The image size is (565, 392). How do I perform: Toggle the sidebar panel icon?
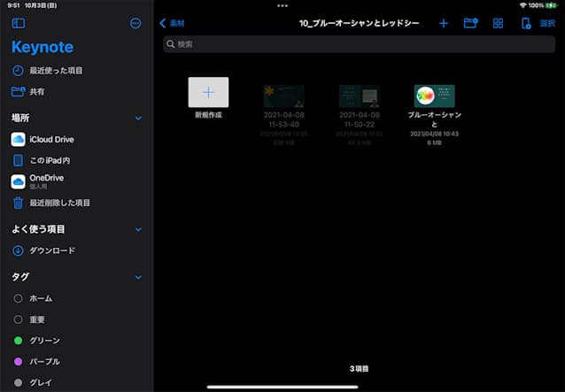[x=19, y=23]
